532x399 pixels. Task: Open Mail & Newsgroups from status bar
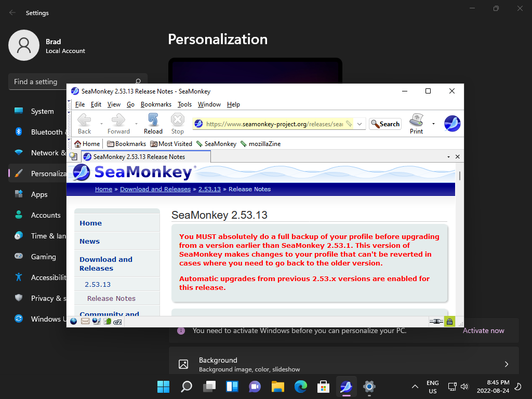[85, 321]
